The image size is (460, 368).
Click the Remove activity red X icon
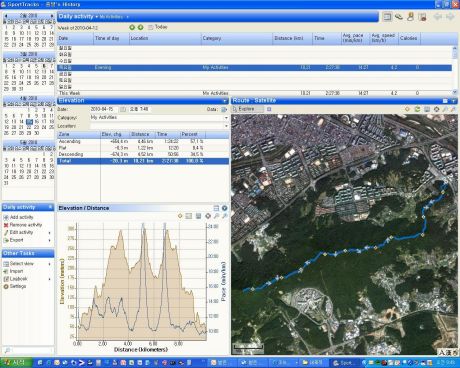point(6,225)
